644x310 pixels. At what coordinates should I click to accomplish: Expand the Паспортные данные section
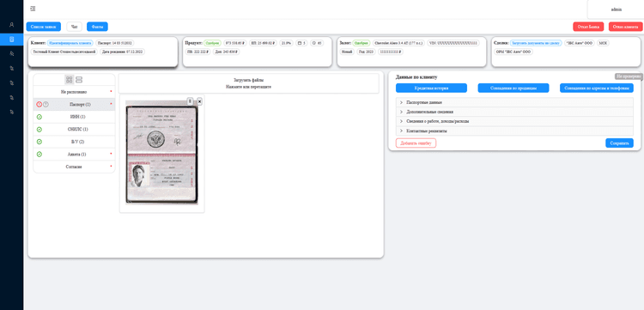click(514, 102)
